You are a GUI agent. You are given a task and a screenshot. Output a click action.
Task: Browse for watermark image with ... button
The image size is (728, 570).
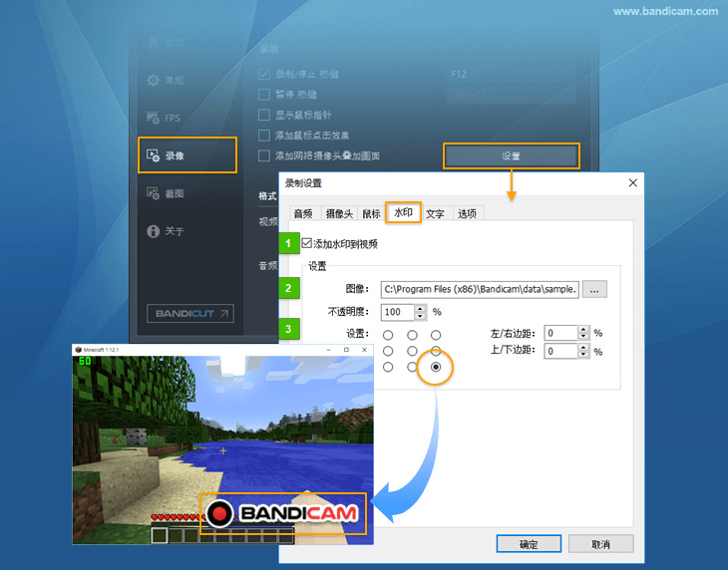[594, 289]
